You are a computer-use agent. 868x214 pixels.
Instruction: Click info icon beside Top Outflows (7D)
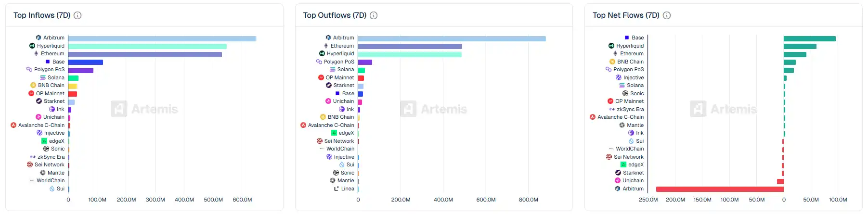click(x=374, y=15)
